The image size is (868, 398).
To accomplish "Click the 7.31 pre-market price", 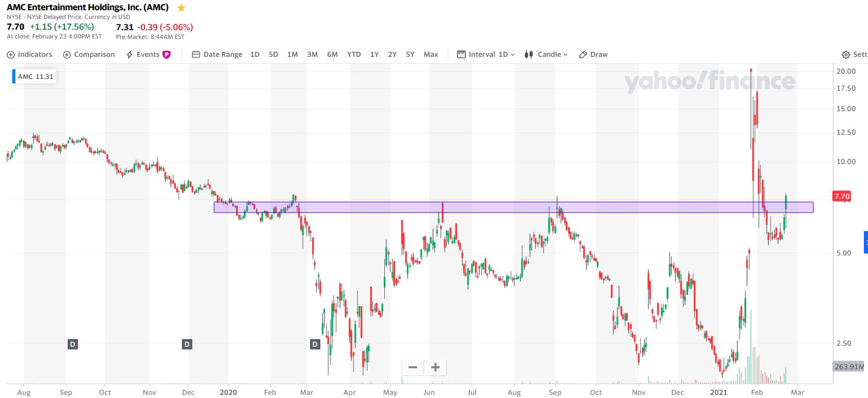I will (125, 27).
